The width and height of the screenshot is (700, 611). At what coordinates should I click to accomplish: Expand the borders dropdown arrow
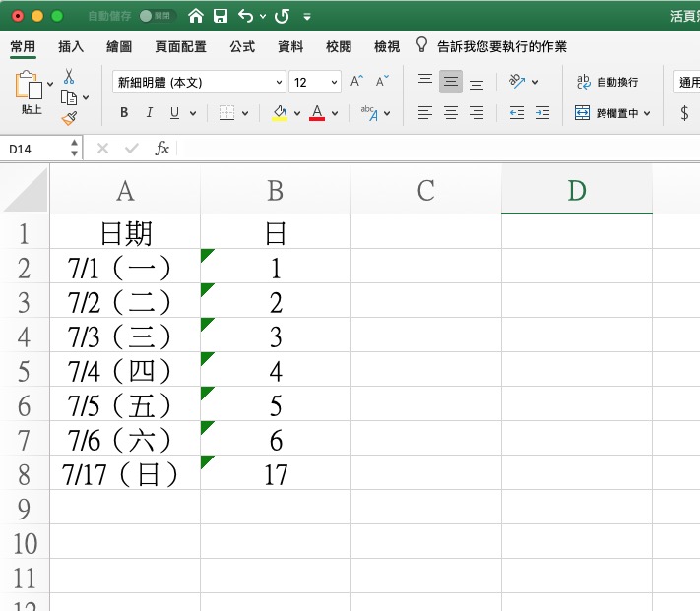[245, 113]
